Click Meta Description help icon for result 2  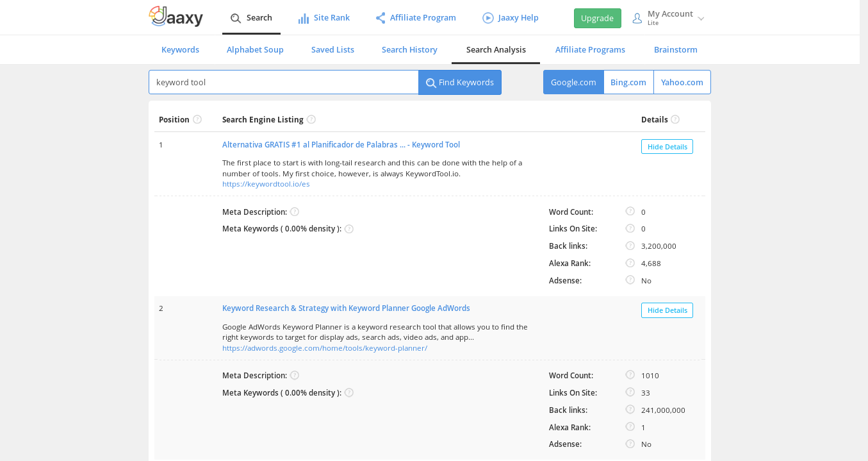coord(295,375)
